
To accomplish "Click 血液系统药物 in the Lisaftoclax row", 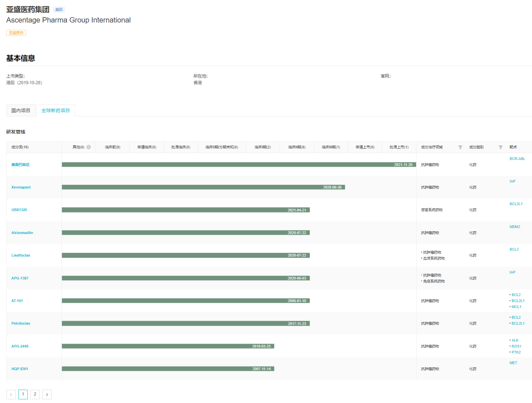I will point(434,258).
